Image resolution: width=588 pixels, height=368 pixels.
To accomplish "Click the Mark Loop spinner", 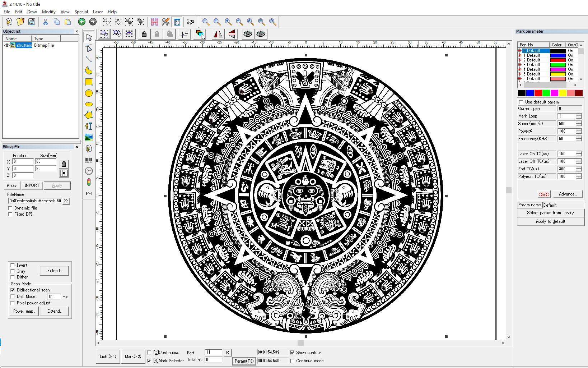I will 579,116.
